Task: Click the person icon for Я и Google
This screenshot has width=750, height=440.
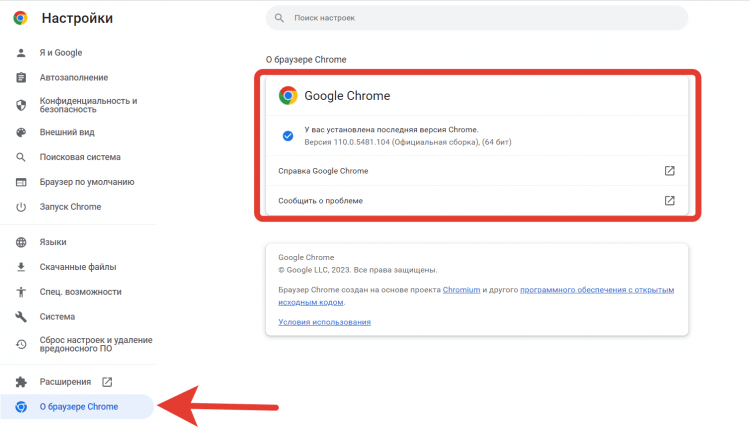Action: pyautogui.click(x=21, y=53)
